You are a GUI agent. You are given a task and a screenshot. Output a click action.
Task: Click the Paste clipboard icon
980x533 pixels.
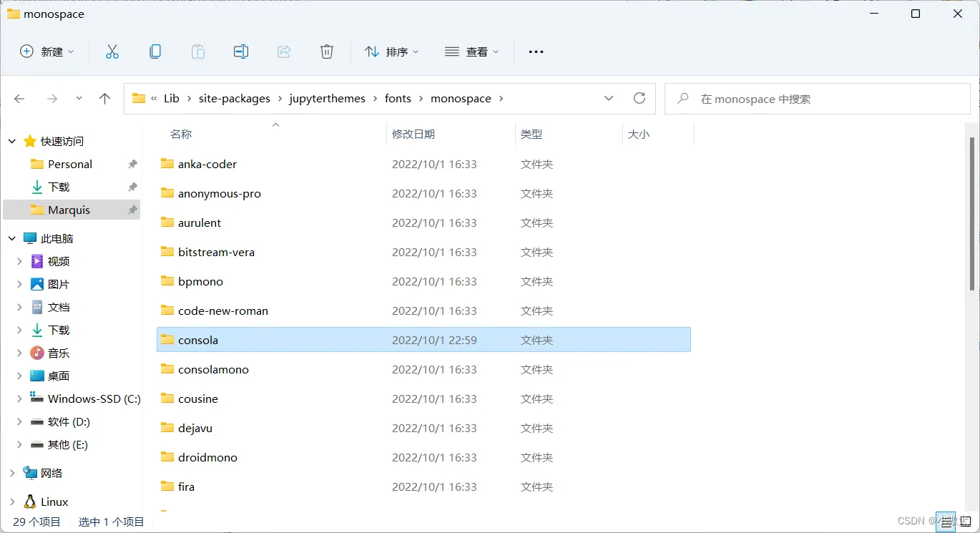[x=198, y=52]
